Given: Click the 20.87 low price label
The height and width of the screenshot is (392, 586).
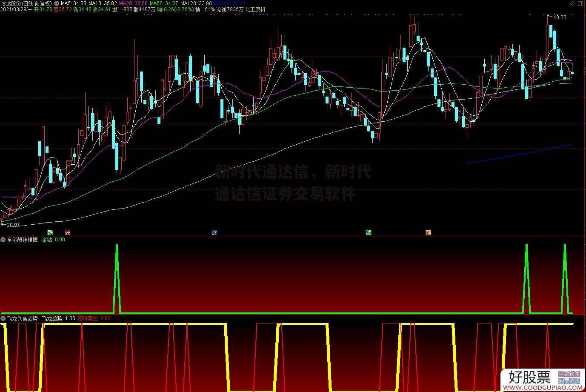Looking at the screenshot, I should click(13, 225).
